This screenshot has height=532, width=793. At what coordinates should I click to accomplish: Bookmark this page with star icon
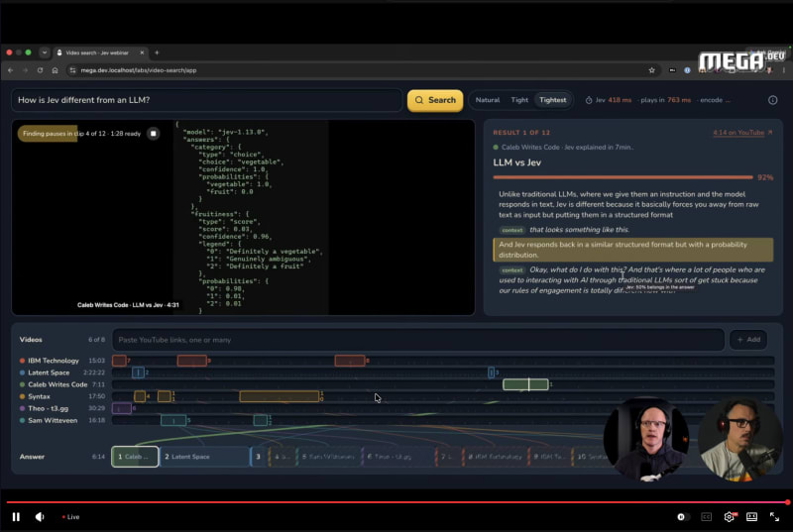(x=652, y=70)
